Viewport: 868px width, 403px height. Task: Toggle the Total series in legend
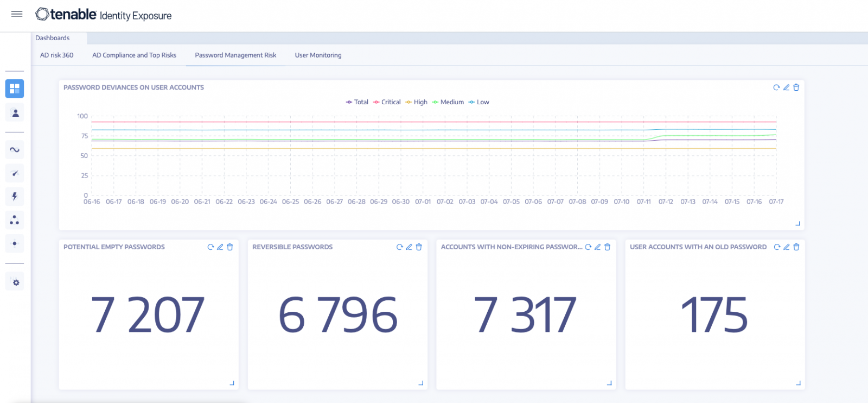click(x=357, y=102)
